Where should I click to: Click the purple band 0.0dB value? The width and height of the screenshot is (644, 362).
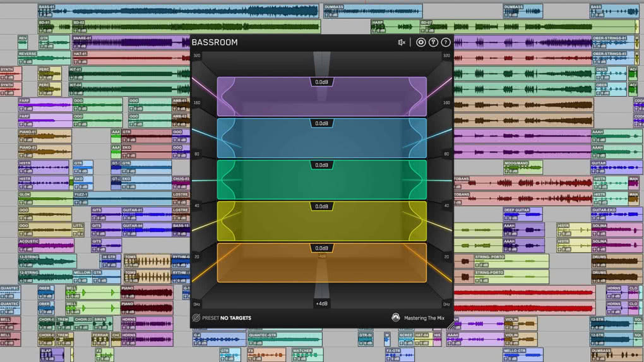[321, 82]
